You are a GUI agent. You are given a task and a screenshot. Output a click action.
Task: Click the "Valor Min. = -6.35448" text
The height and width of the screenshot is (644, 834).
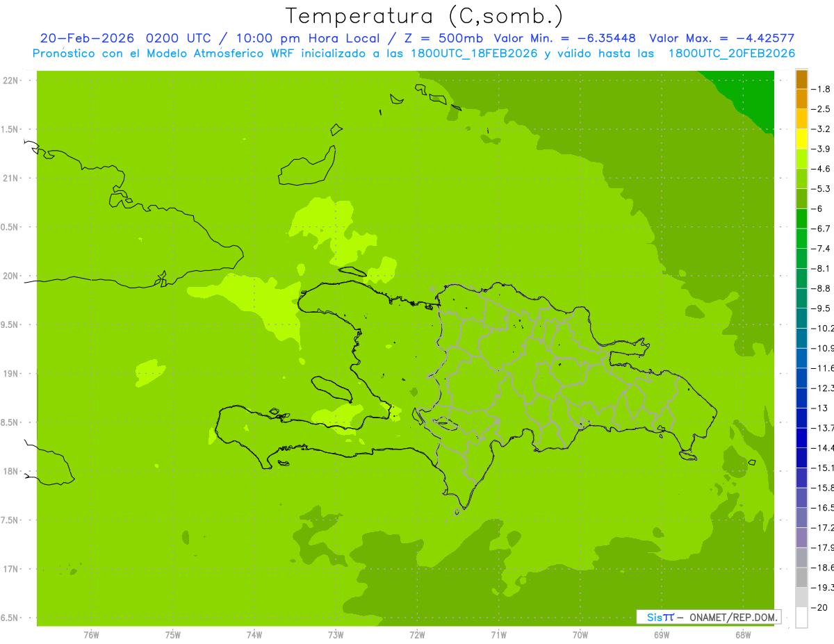point(565,38)
